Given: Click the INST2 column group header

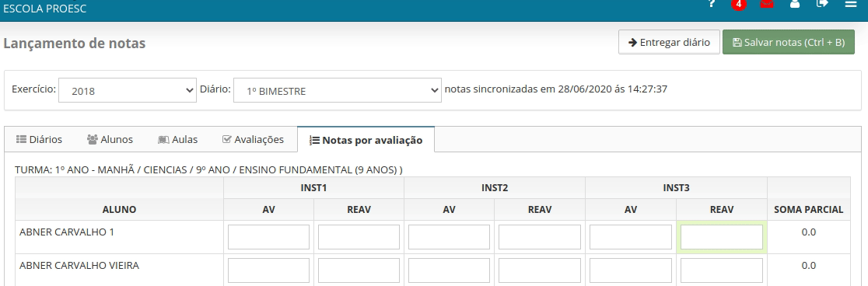Looking at the screenshot, I should click(x=495, y=187).
